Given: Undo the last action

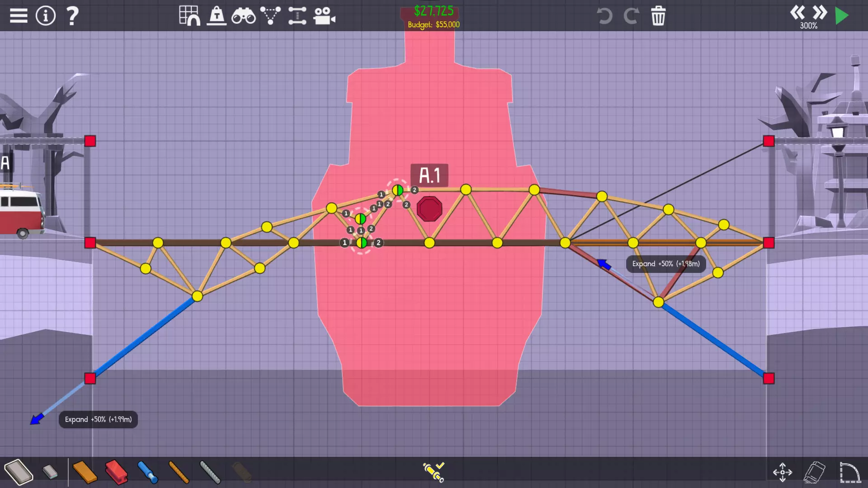Looking at the screenshot, I should click(604, 16).
